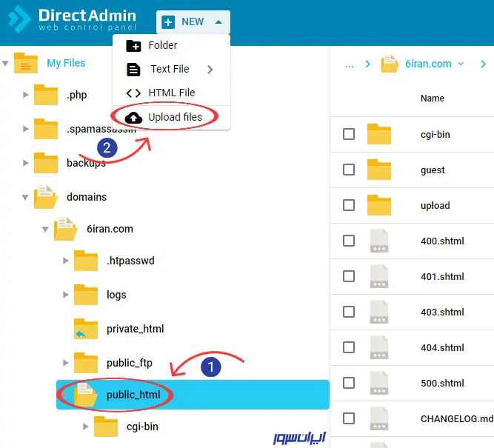Click the new folder icon in menu
494x448 pixels.
coord(133,46)
